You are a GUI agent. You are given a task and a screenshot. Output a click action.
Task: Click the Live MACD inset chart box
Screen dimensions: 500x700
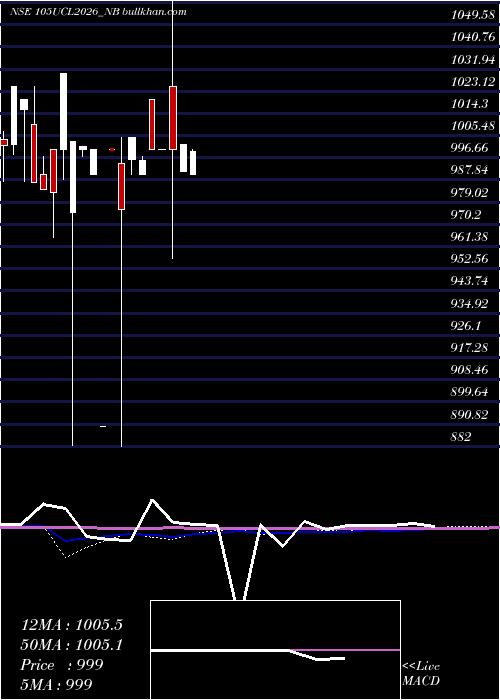[275, 650]
